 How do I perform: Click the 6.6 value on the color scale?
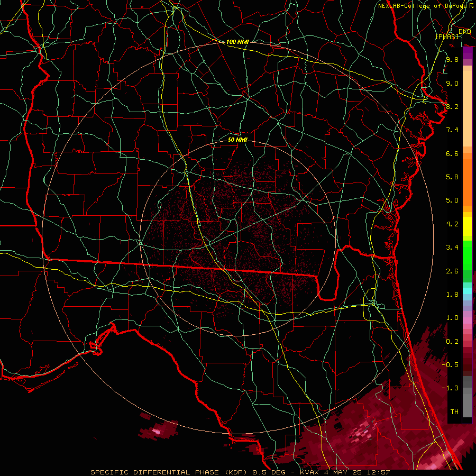452,153
